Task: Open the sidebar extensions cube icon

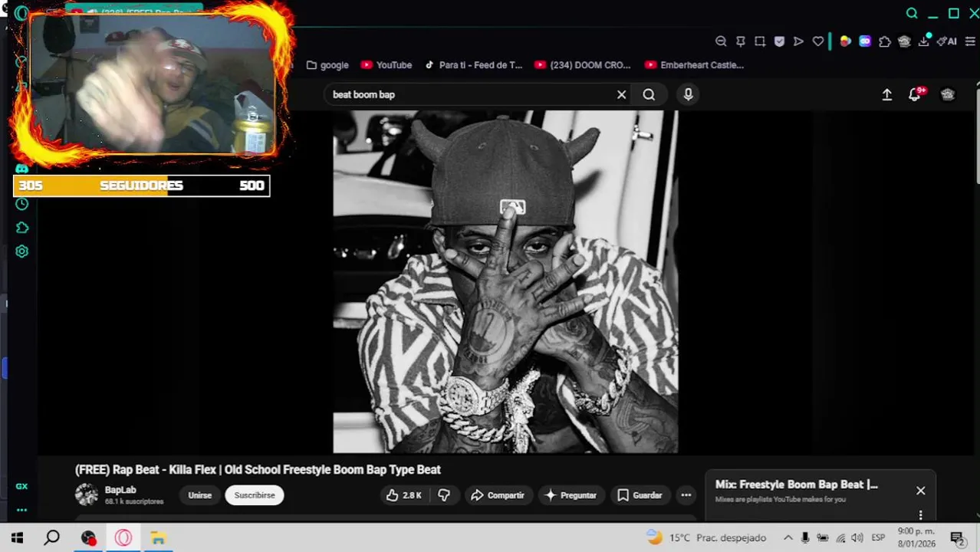Action: pos(21,228)
